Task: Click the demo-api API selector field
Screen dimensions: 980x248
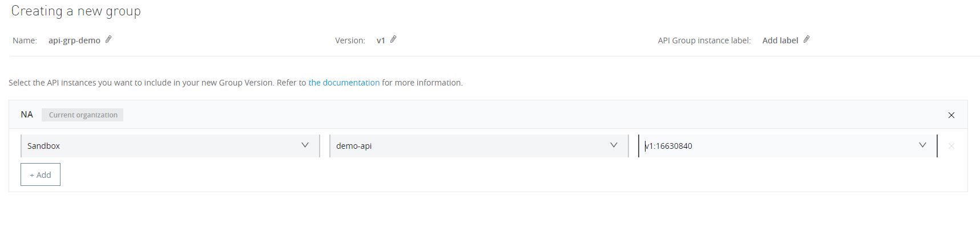Action: coord(468,146)
